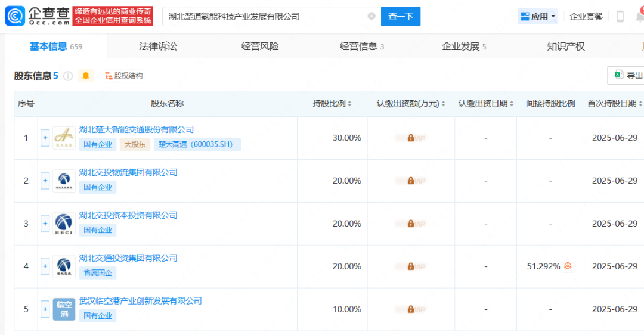The width and height of the screenshot is (644, 335).
Task: Click 湖北交通投资集团 company logo
Action: [64, 266]
